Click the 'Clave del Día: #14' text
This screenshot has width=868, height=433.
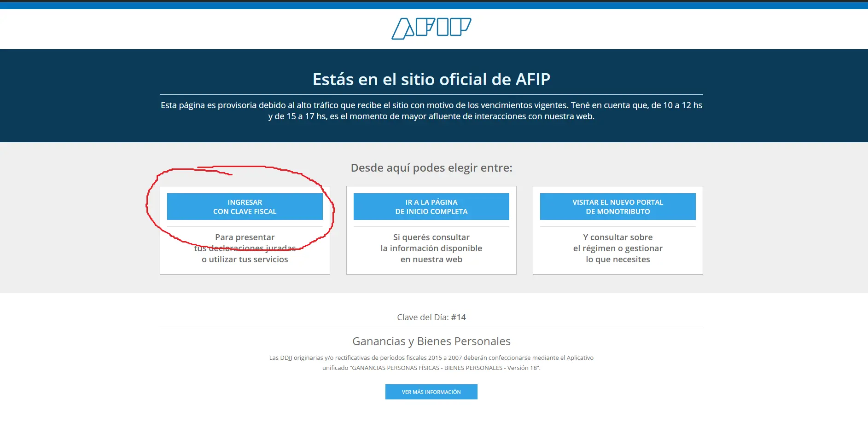431,317
